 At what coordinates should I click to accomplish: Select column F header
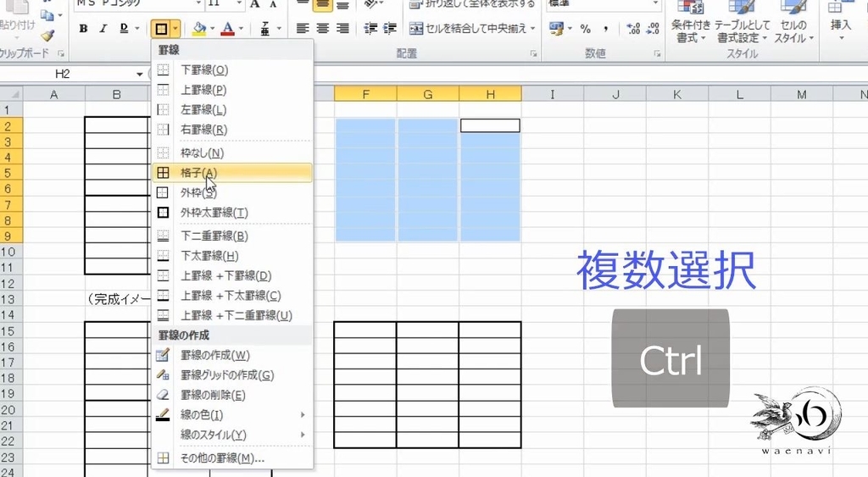[x=365, y=95]
